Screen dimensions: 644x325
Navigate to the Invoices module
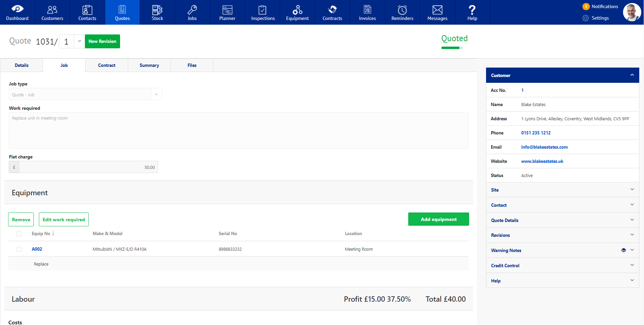pos(367,12)
